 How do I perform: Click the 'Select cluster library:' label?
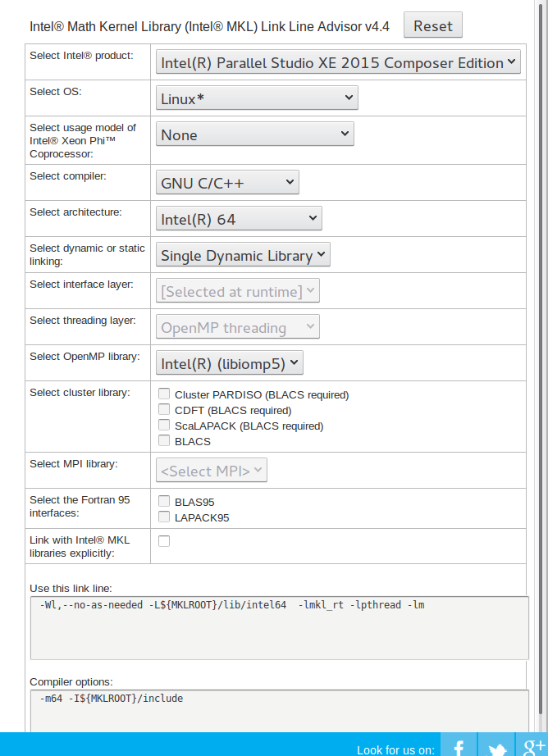click(x=80, y=393)
